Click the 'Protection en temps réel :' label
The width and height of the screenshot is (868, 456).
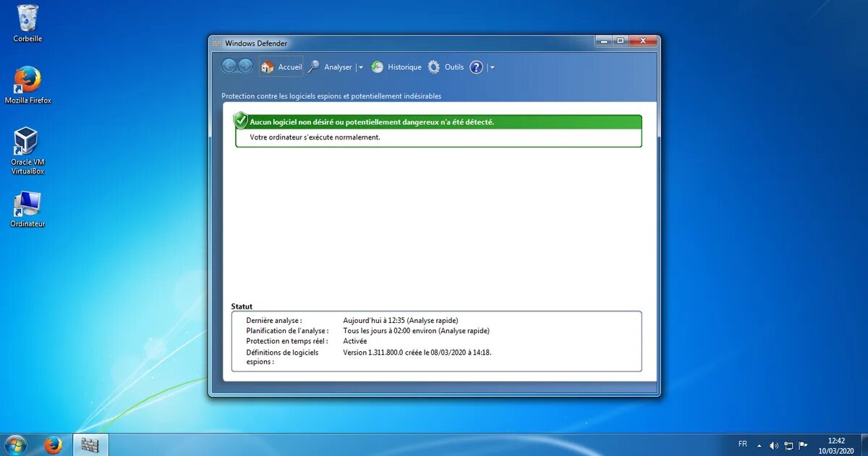click(287, 341)
